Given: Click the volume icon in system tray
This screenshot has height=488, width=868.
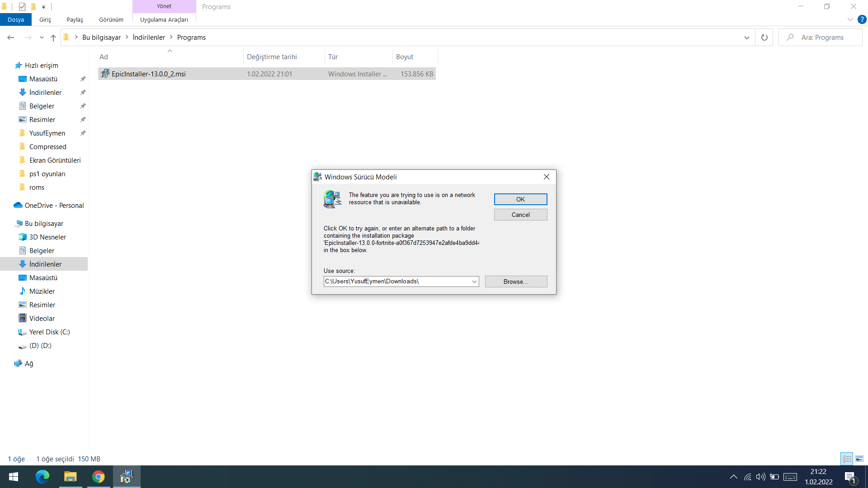Looking at the screenshot, I should point(760,477).
